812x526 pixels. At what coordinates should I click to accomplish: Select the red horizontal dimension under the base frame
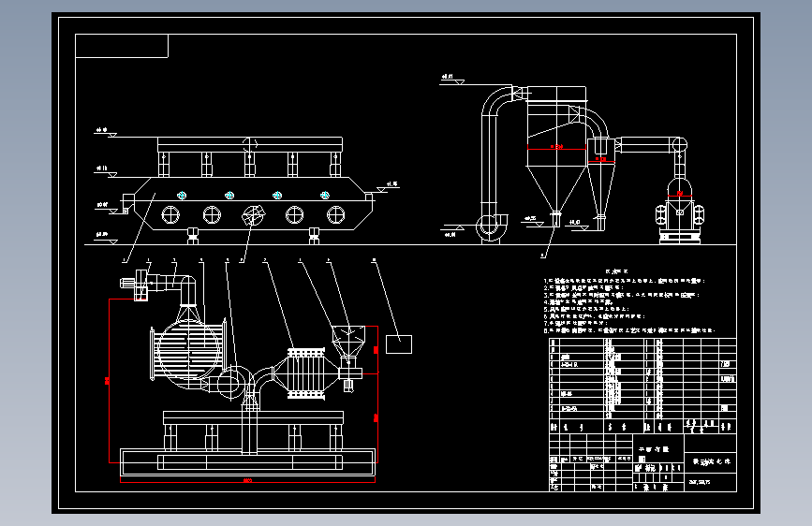247,480
